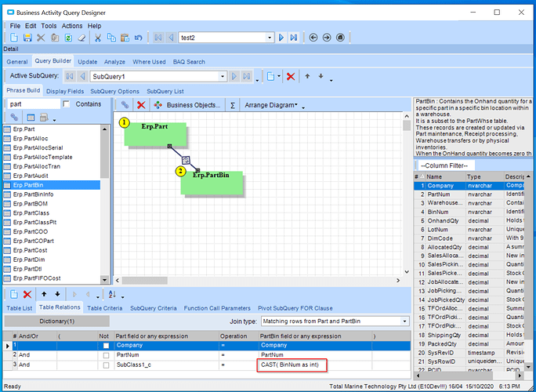Screen dimensions: 536x392
Task: Delete the active subquery with red X
Action: pos(291,76)
